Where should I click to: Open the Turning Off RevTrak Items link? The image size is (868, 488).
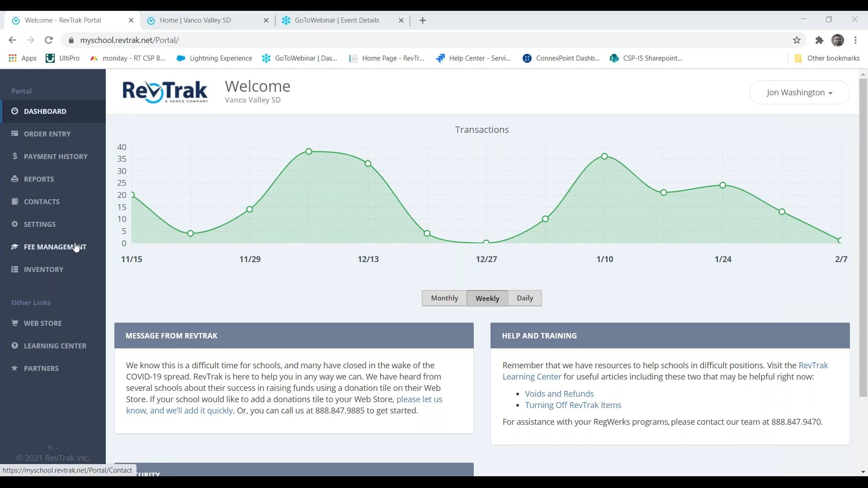pos(573,405)
